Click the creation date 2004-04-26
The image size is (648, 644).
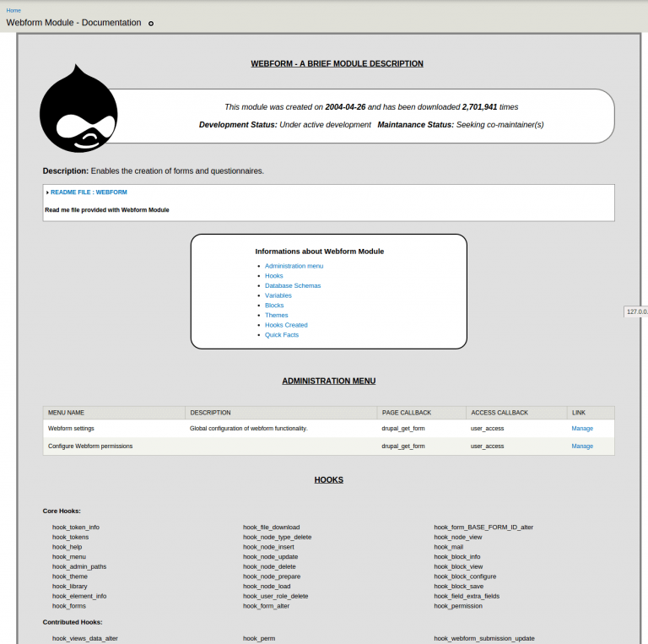click(x=345, y=107)
